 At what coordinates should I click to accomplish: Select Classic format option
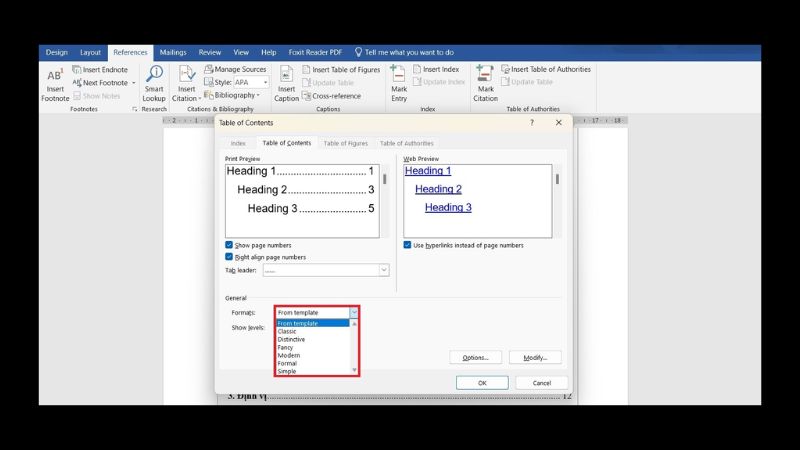tap(312, 331)
